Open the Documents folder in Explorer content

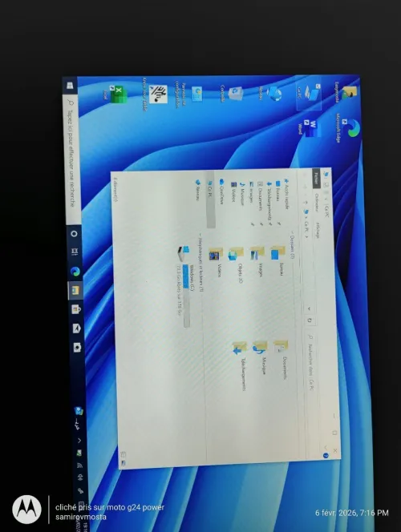click(282, 359)
